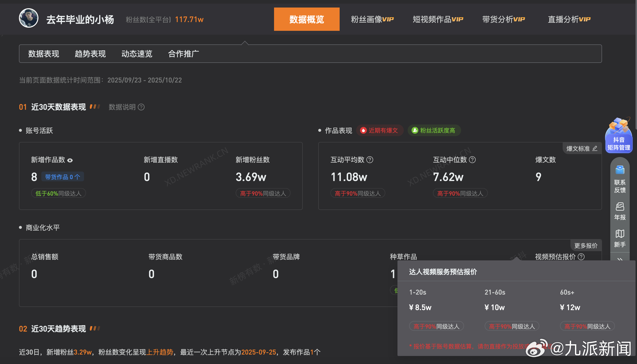Select the 直播分析 VIP tab
The image size is (637, 364).
pyautogui.click(x=569, y=19)
